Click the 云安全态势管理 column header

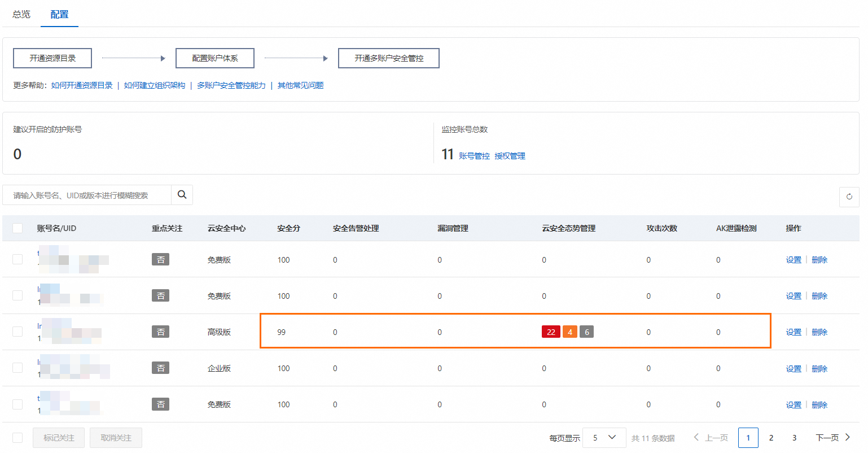point(569,228)
